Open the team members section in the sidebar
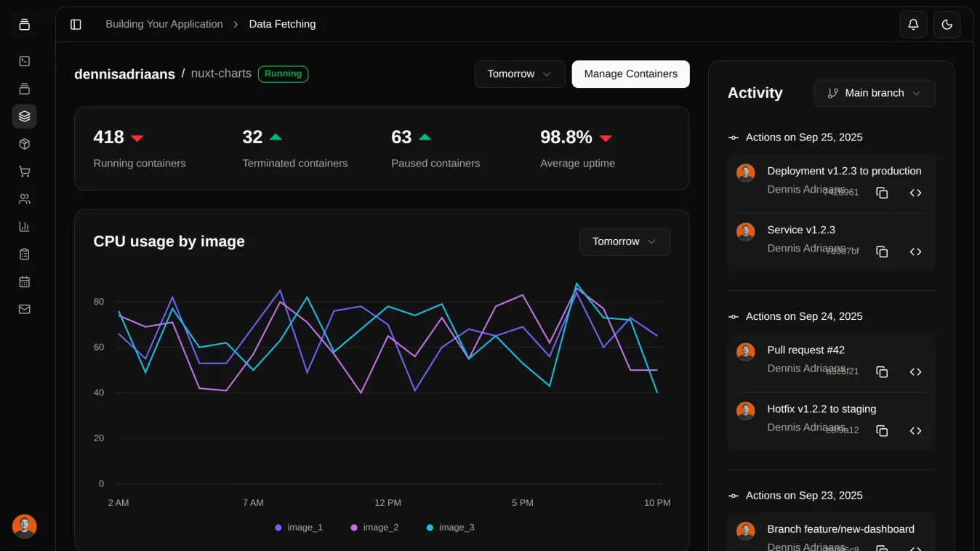 click(24, 198)
